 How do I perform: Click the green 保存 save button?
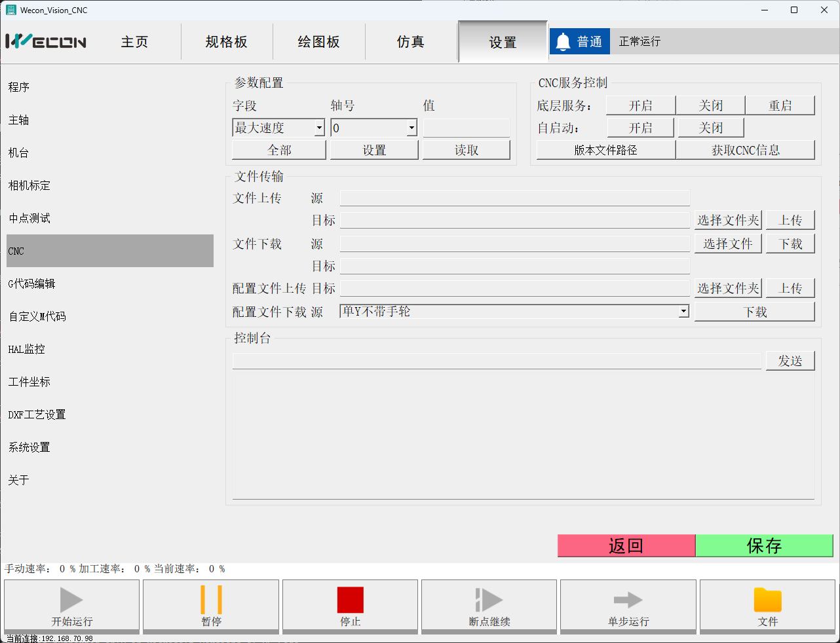click(x=764, y=545)
